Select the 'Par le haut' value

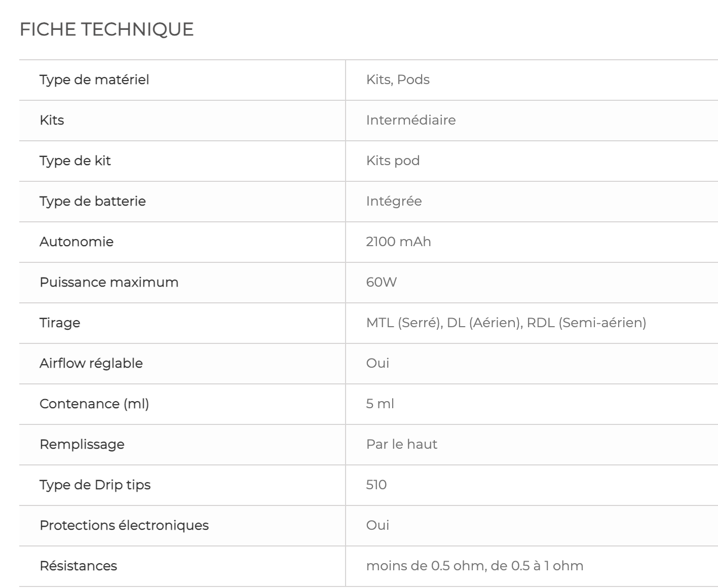pos(402,444)
